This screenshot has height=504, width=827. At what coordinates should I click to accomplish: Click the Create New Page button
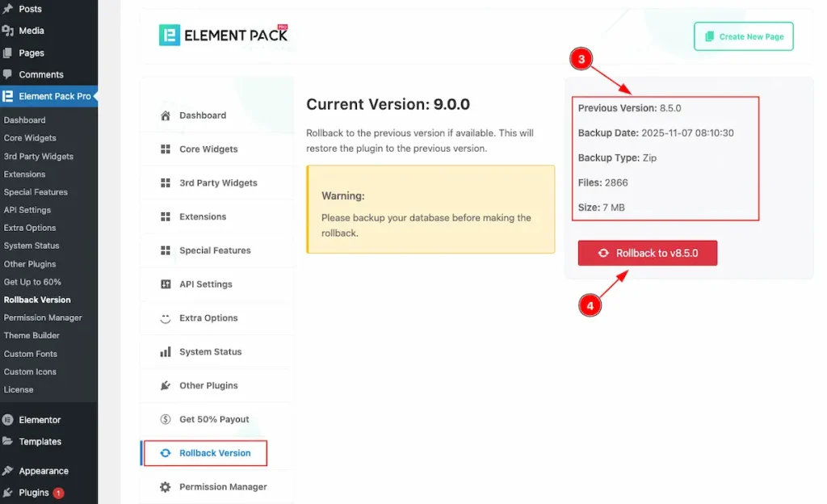tap(743, 36)
